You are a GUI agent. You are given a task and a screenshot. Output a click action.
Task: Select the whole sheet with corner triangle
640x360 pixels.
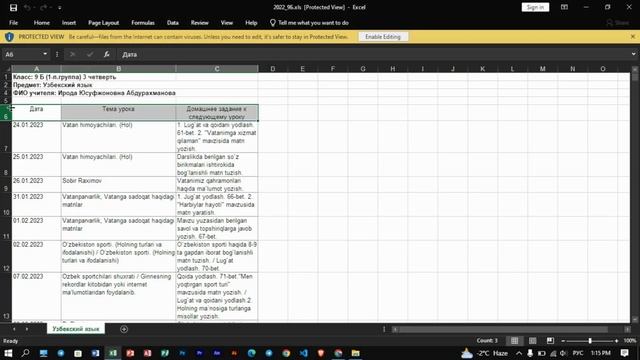coord(7,69)
